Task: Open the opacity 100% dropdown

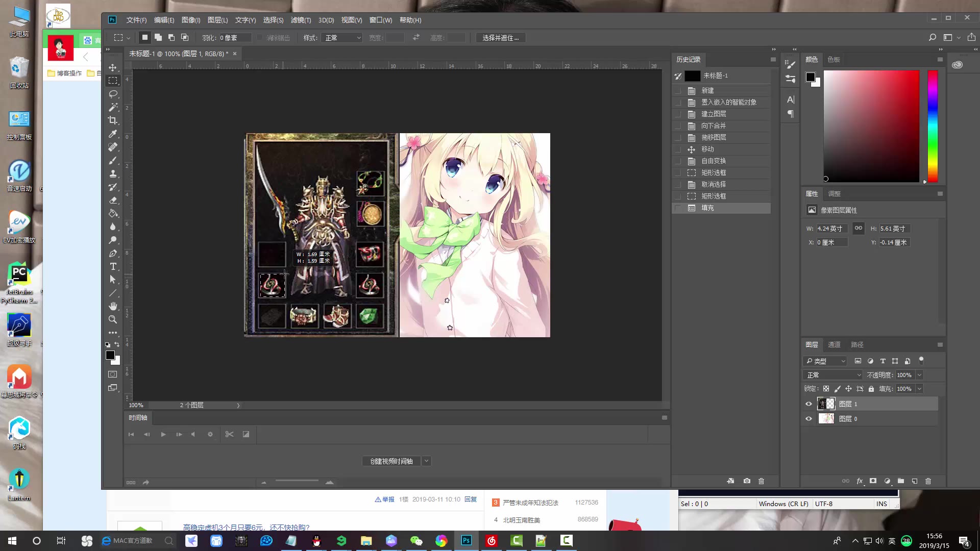Action: (x=919, y=375)
